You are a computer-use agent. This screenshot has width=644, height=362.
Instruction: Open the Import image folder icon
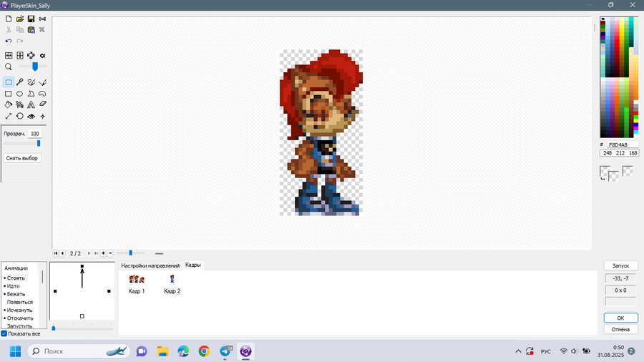(x=20, y=19)
